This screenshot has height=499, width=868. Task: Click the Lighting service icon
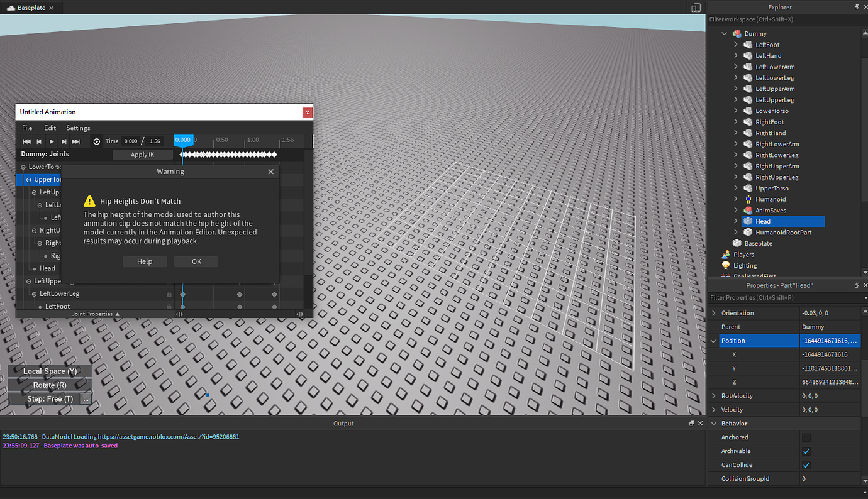coord(725,266)
